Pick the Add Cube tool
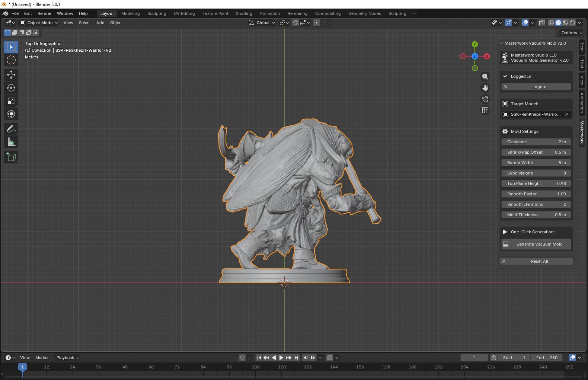Screen dimensions: 588x380 coord(11,157)
